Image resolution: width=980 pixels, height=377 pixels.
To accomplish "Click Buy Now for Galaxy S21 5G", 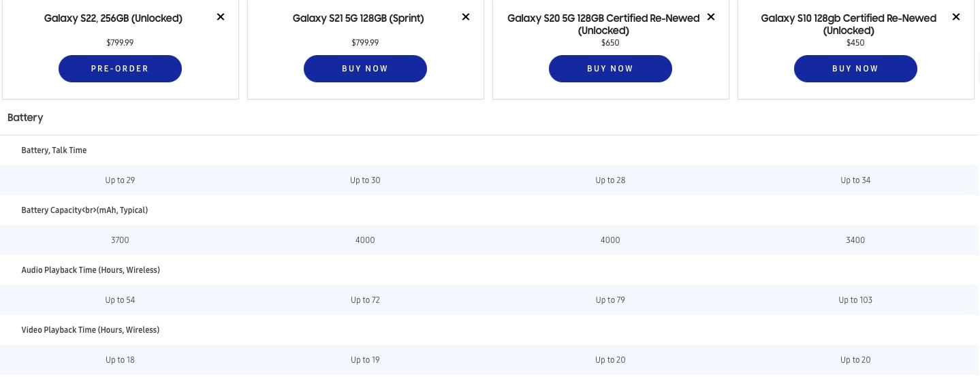I will tap(365, 69).
